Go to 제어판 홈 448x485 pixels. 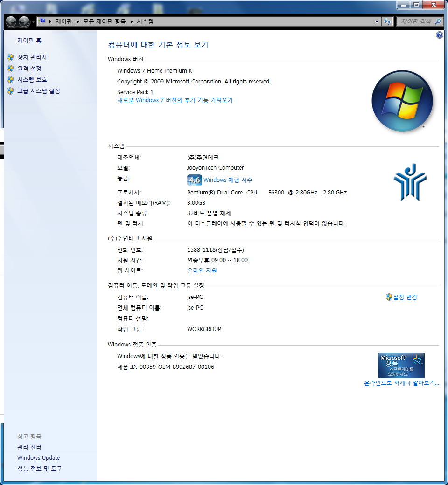click(x=29, y=41)
